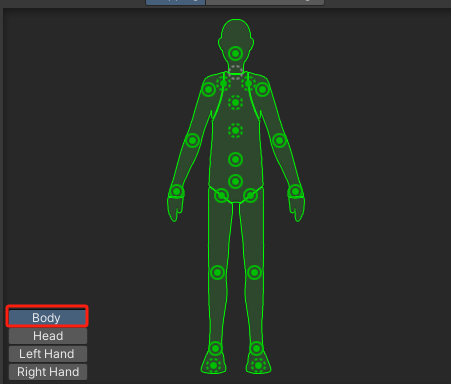Select the upper leg bone circle on right-side leg

[x=251, y=195]
